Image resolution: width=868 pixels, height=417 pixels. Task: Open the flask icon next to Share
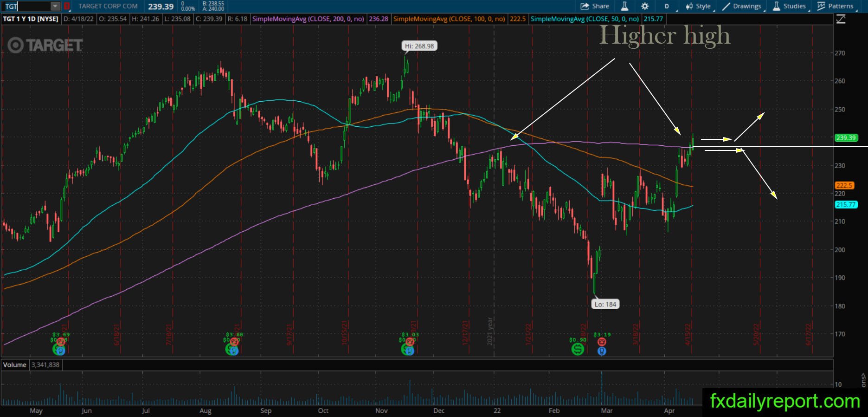click(624, 7)
